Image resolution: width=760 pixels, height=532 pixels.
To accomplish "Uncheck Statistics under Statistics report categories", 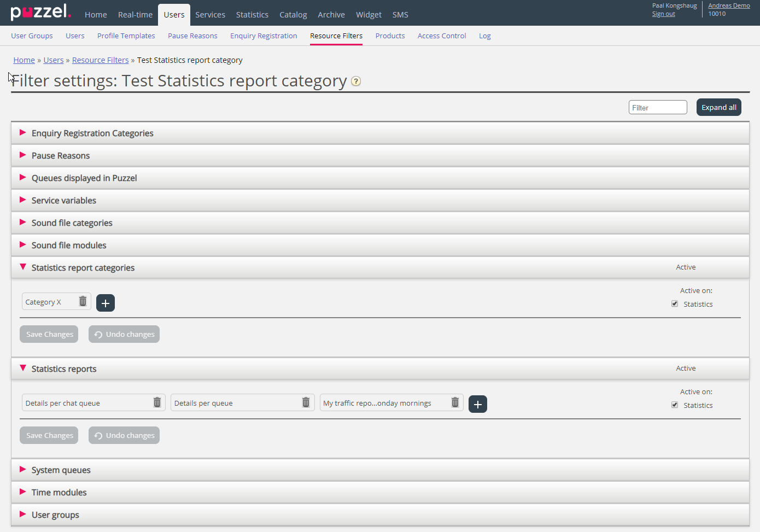I will (675, 304).
